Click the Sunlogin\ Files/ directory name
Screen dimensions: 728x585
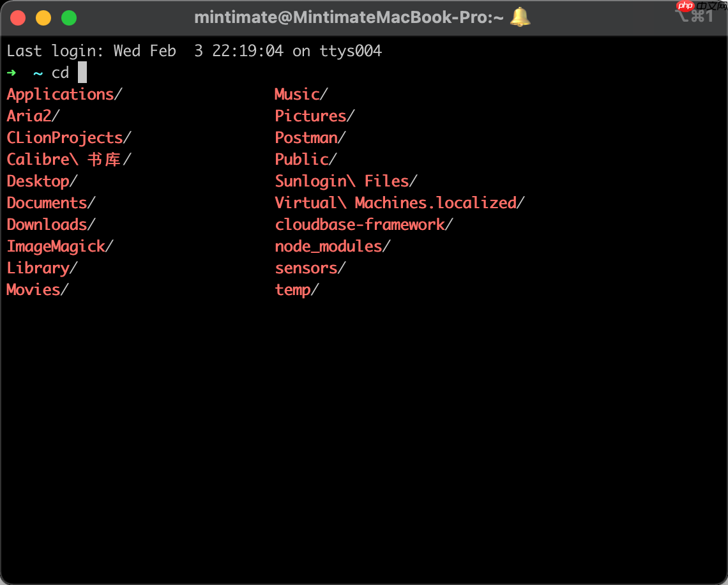pyautogui.click(x=341, y=181)
